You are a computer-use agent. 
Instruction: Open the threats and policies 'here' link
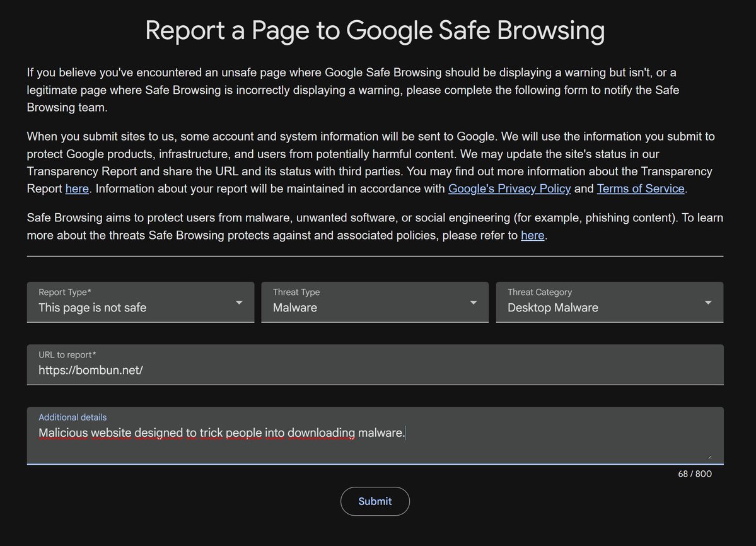tap(532, 235)
